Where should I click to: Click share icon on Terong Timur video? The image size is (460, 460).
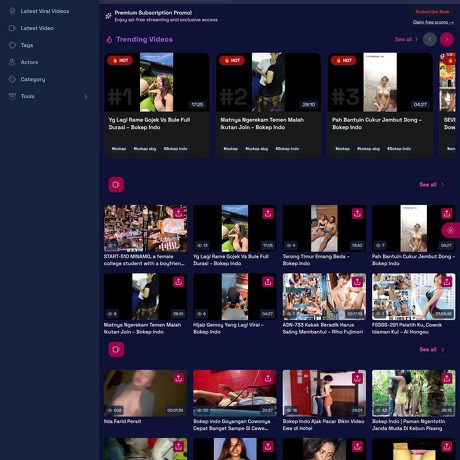357,213
